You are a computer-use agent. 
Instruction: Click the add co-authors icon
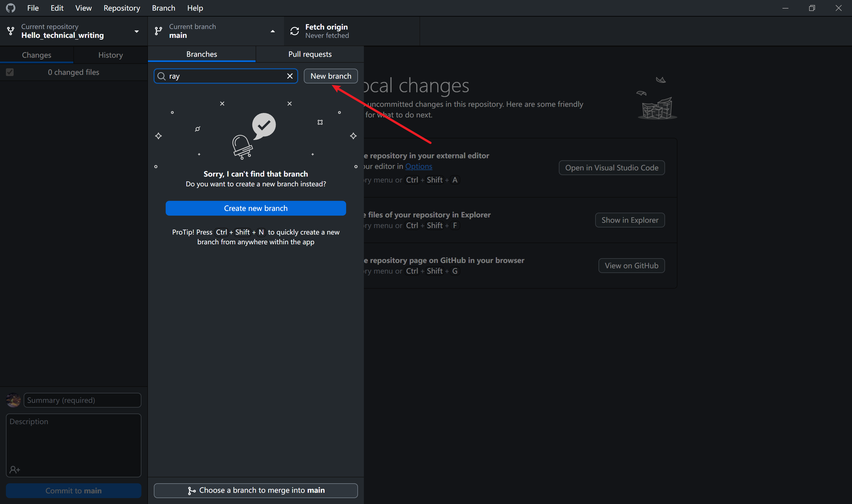tap(14, 470)
